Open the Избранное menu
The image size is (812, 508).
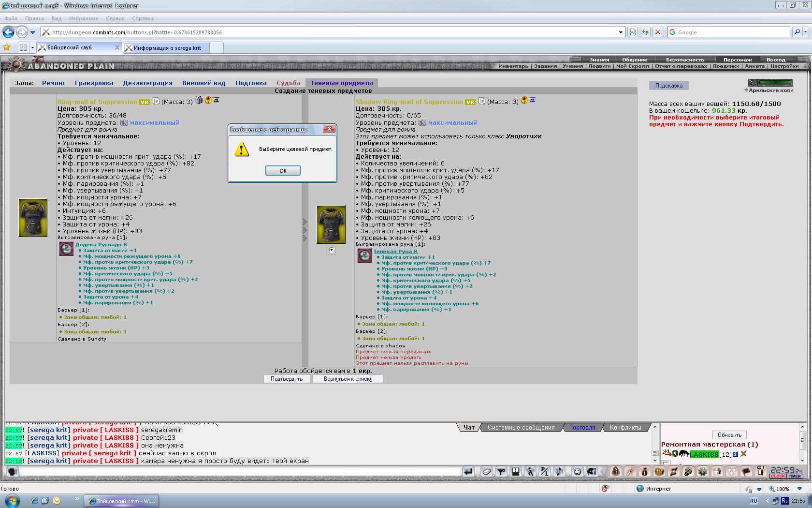click(x=83, y=18)
